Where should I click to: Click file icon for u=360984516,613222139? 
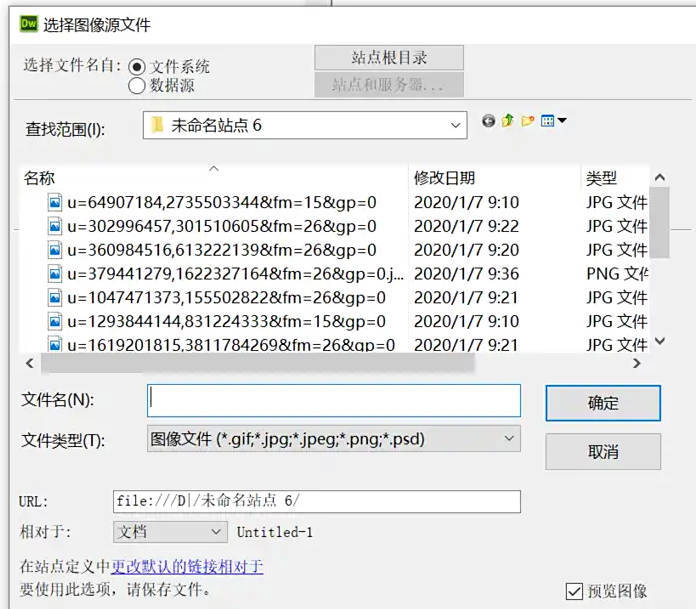click(55, 250)
